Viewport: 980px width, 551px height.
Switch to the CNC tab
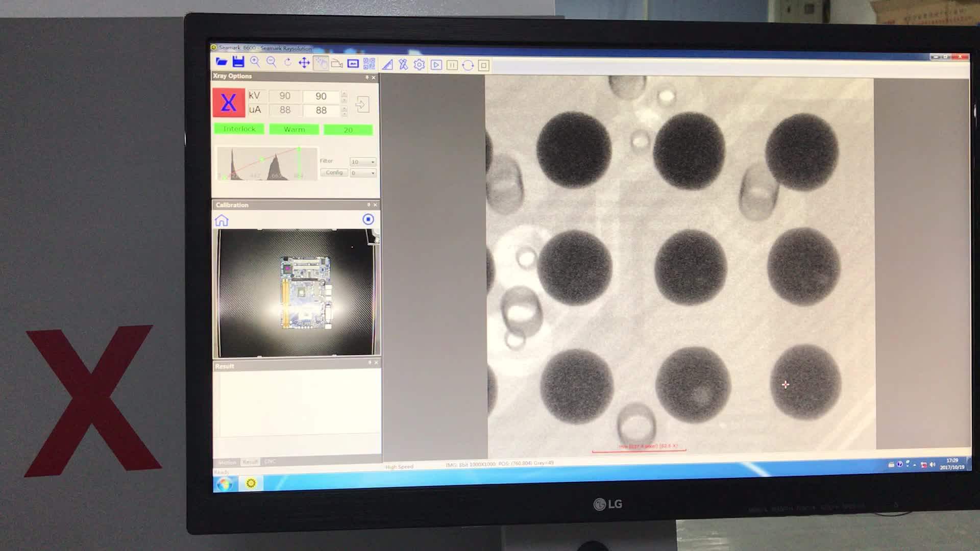(x=270, y=461)
